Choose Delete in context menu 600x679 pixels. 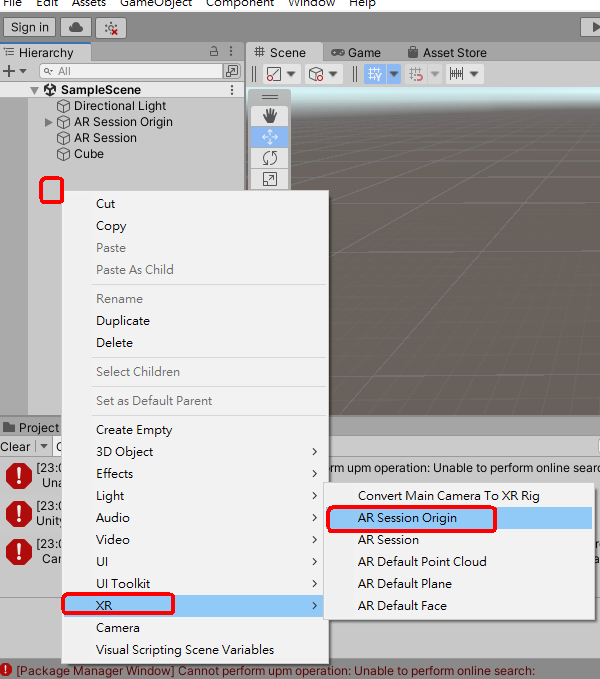pos(195,343)
